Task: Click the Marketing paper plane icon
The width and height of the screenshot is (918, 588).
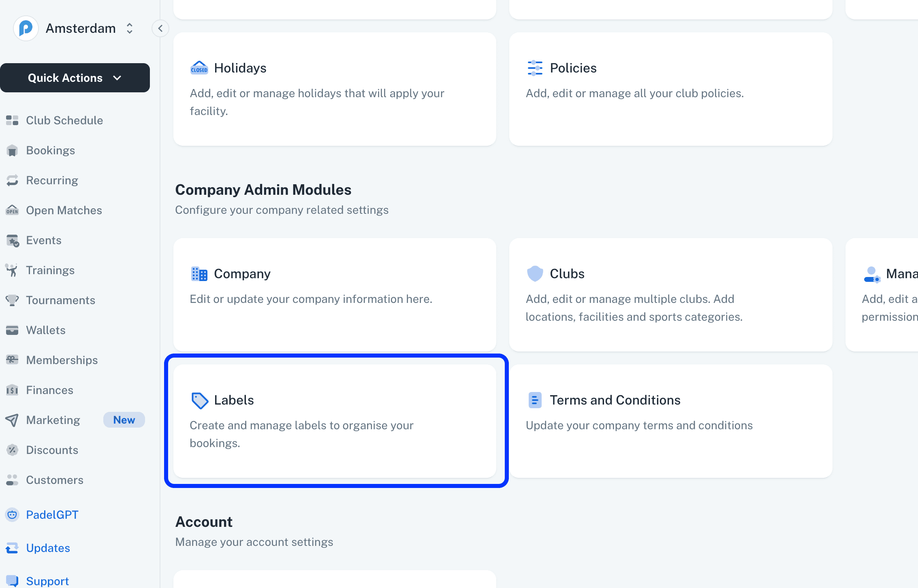Action: [12, 420]
